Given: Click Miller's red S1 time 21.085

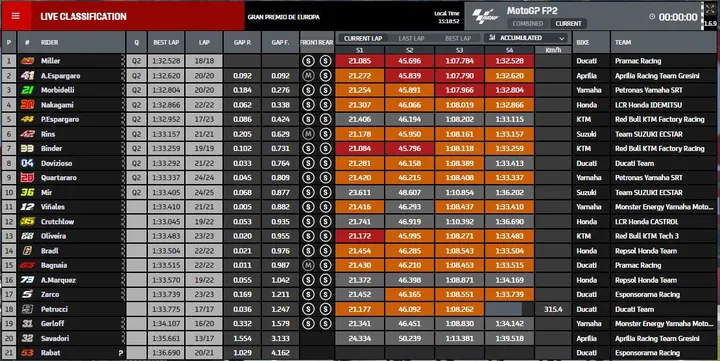Looking at the screenshot, I should tap(360, 61).
